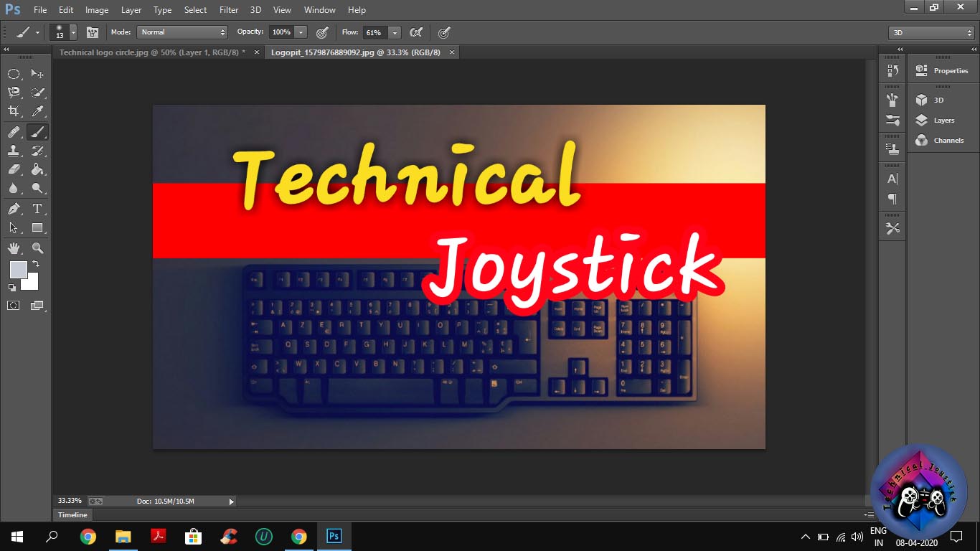Swap foreground and background colors
Screen dimensions: 980x551
click(x=36, y=264)
